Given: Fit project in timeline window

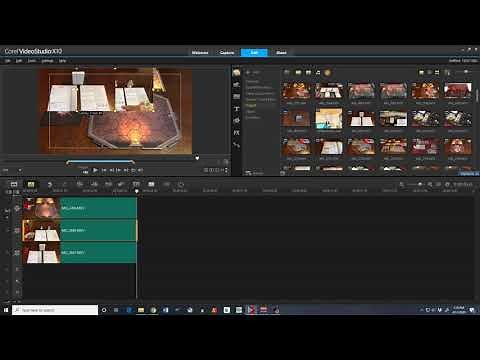Looking at the screenshot, I should pyautogui.click(x=439, y=184).
